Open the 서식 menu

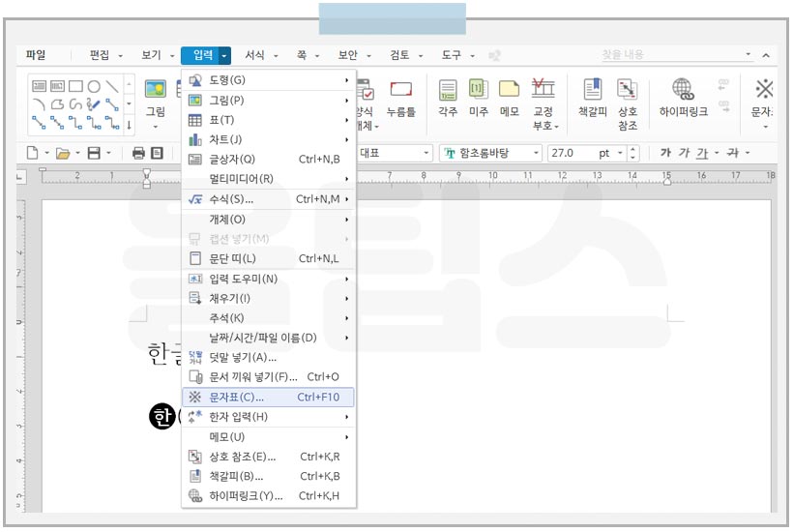point(255,54)
